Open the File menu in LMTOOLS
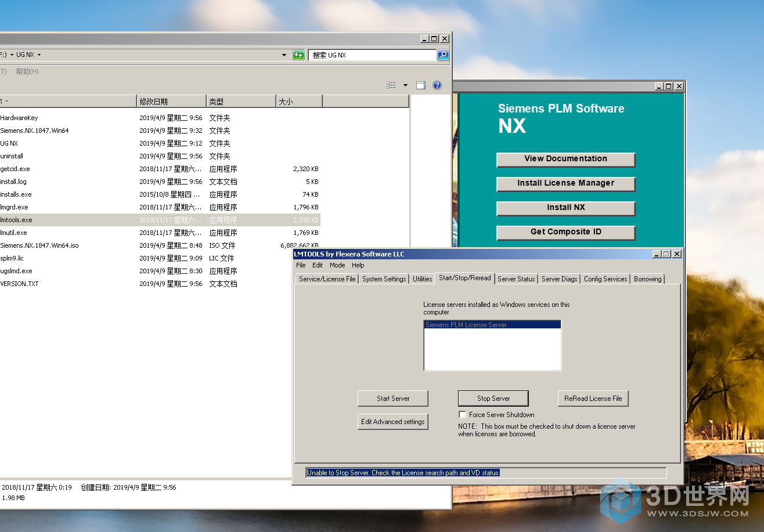This screenshot has width=764, height=532. (x=301, y=265)
